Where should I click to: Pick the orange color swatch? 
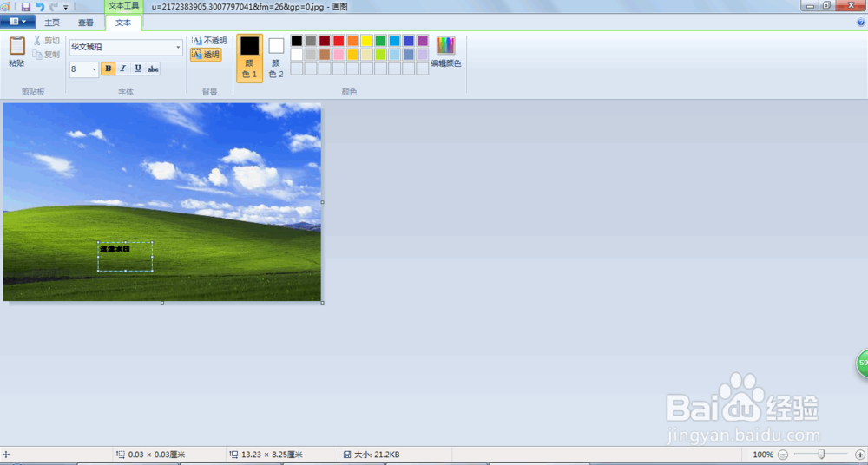[352, 41]
